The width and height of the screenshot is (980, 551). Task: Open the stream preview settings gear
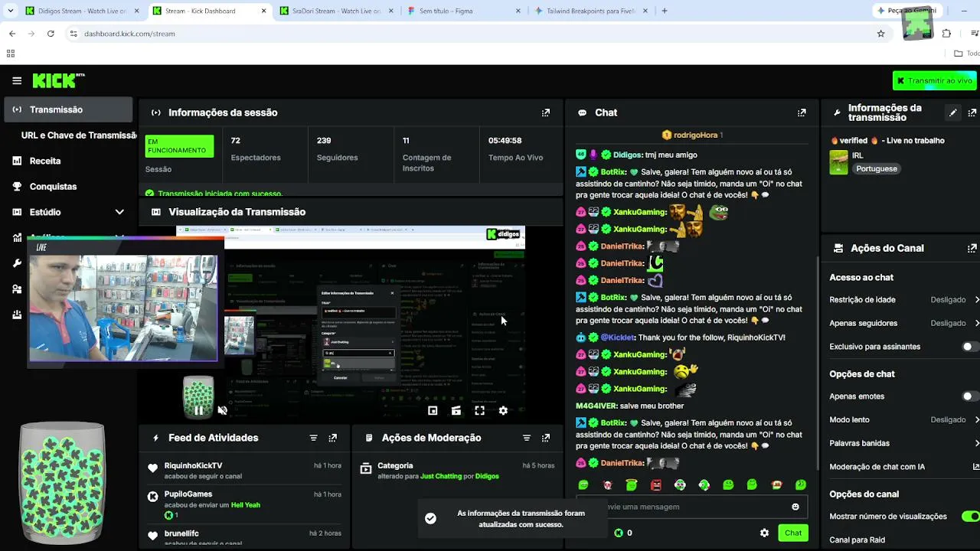[x=503, y=411]
